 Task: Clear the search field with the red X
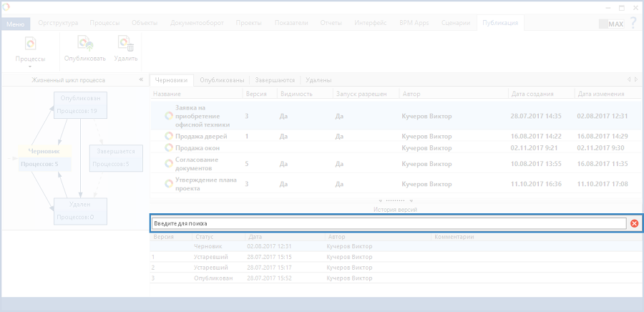coord(634,224)
